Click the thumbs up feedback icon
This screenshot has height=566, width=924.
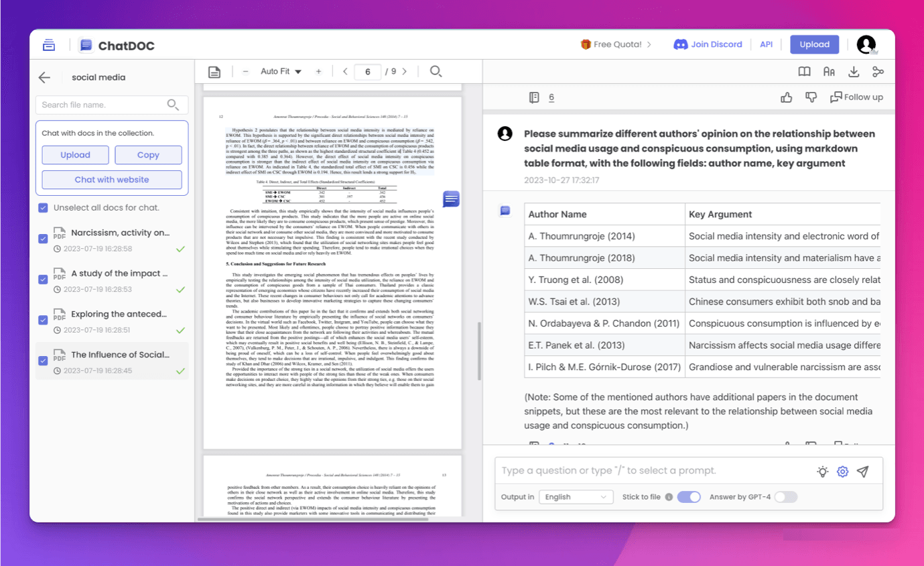(x=787, y=97)
